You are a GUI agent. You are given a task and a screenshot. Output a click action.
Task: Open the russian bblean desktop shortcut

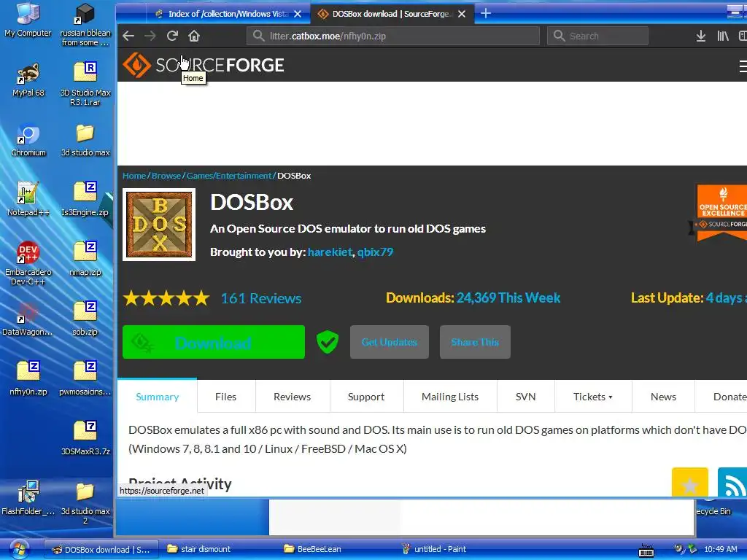point(85,25)
